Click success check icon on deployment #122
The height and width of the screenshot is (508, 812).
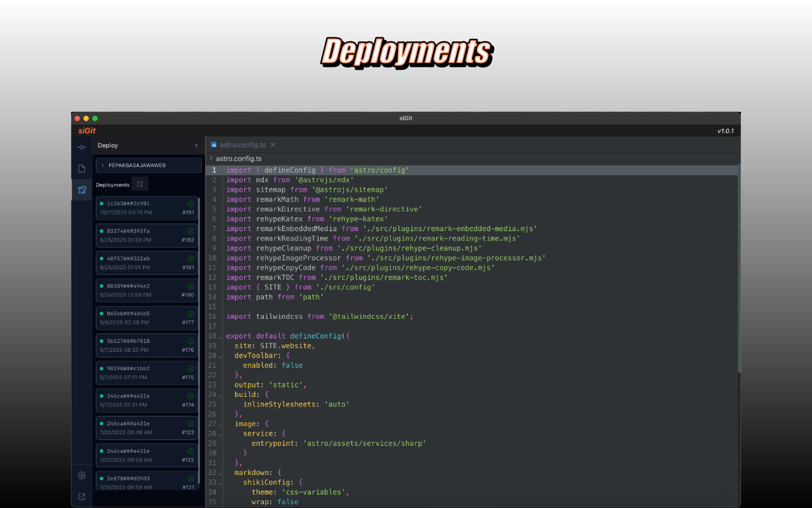[191, 451]
